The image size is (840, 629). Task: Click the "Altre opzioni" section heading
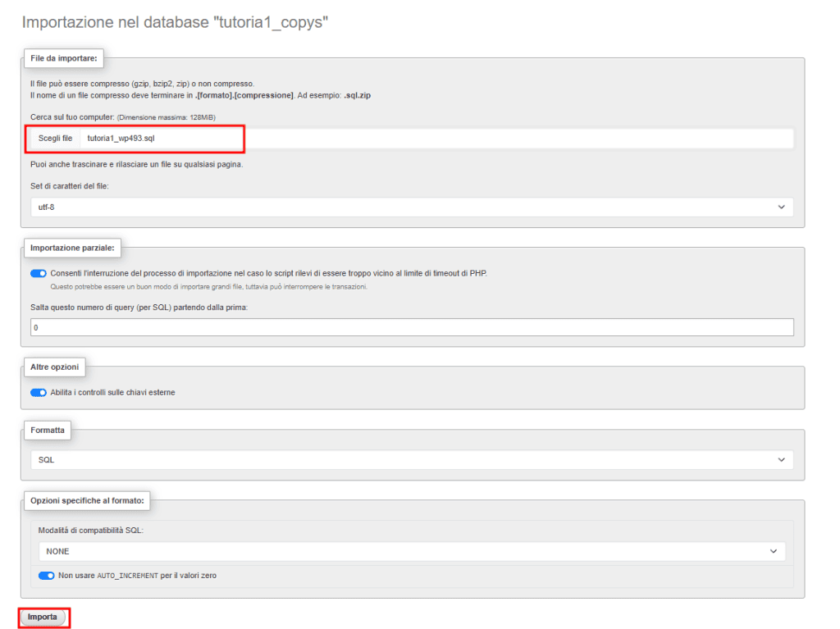pos(55,367)
